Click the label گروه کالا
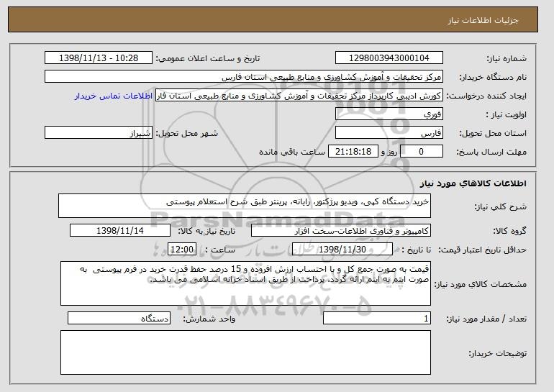This screenshot has height=392, width=554. click(509, 231)
